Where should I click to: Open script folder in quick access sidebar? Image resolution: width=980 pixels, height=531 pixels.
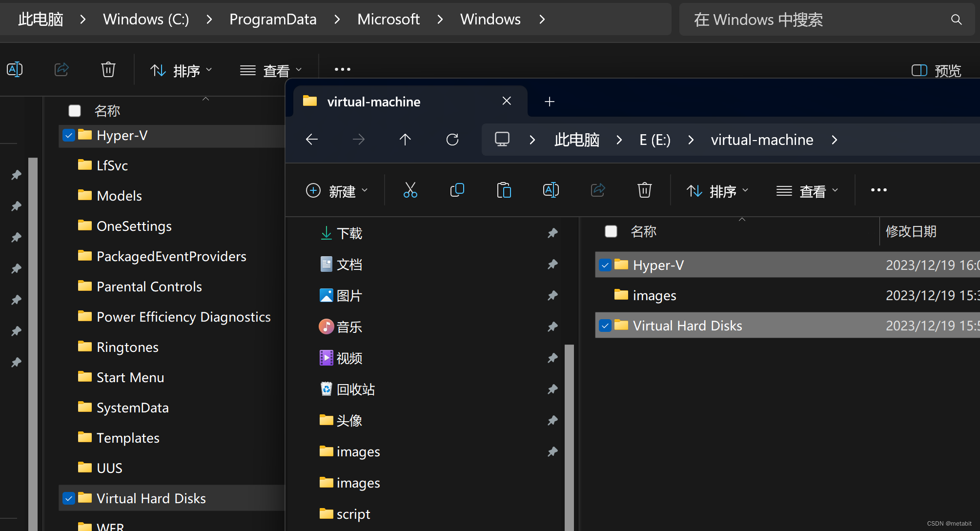345,514
